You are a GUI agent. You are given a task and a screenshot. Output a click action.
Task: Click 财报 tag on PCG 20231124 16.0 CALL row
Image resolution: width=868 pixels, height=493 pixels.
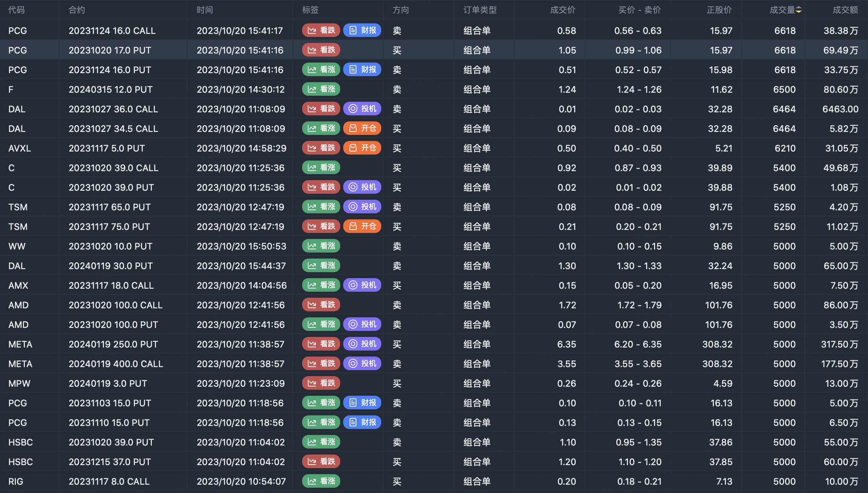[x=362, y=31]
